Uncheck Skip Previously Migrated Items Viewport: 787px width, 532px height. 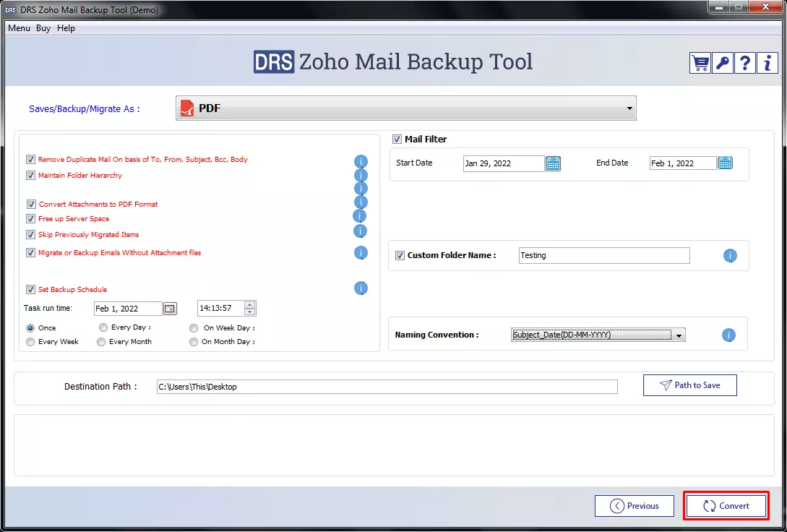click(x=30, y=235)
